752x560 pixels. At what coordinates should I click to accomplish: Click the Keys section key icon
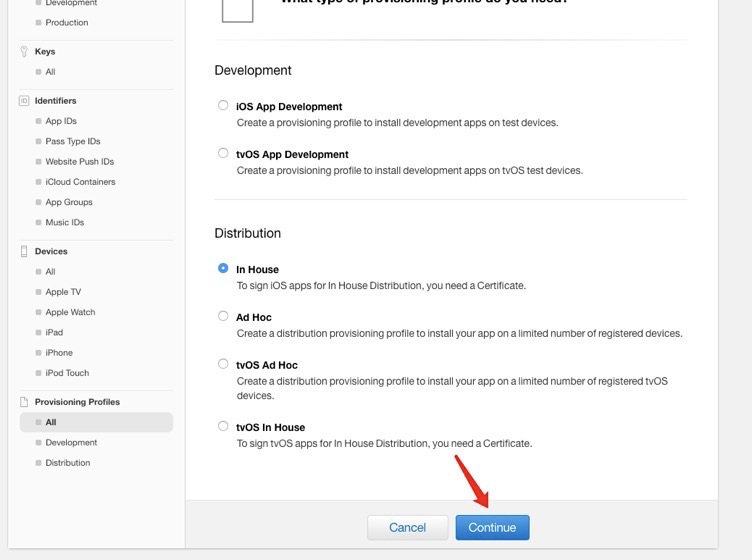click(24, 51)
